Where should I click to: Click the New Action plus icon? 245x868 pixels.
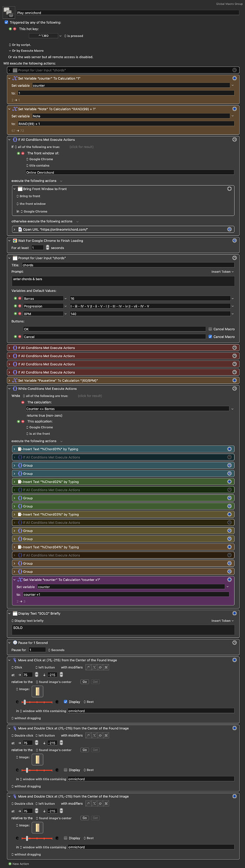pos(10,864)
